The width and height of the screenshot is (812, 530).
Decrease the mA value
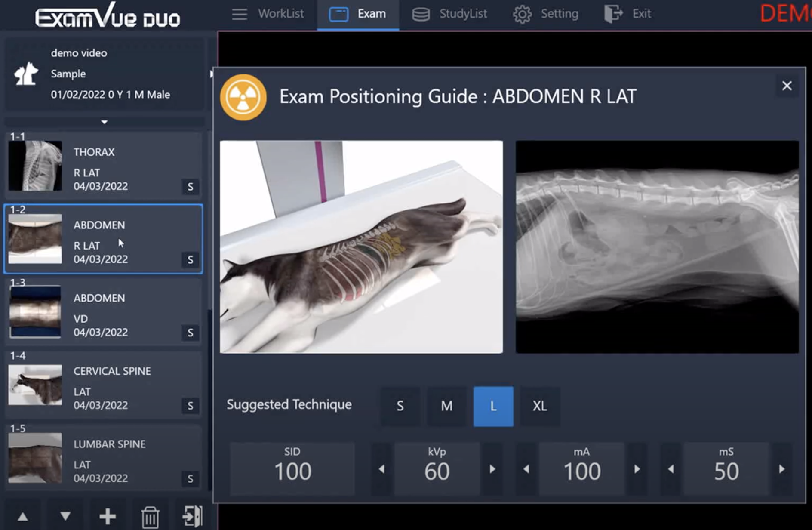[x=526, y=469]
